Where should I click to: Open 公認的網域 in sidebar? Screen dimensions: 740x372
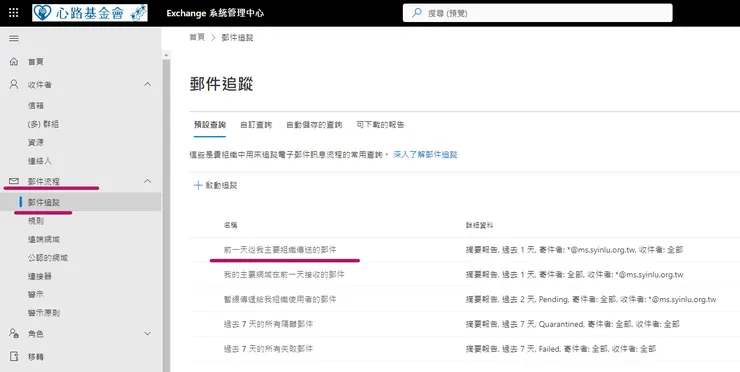click(x=48, y=258)
